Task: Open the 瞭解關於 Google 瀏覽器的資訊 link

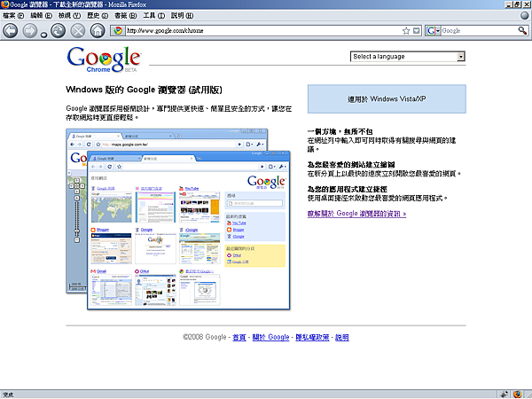Action: point(356,214)
